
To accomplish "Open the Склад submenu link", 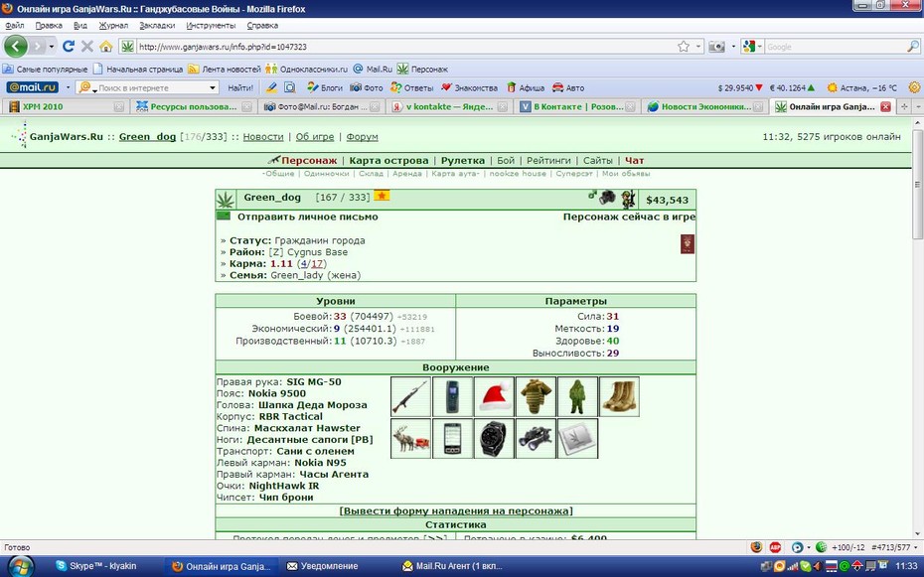I will 371,174.
